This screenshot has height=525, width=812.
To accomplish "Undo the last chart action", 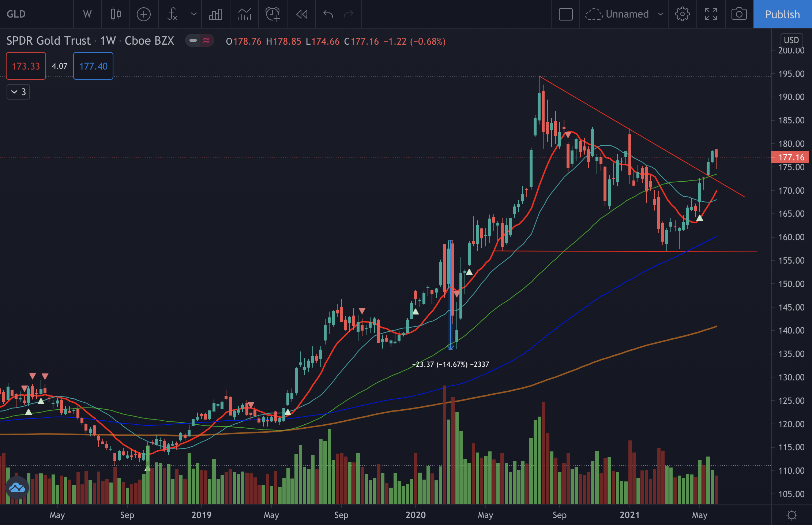I will (x=328, y=14).
